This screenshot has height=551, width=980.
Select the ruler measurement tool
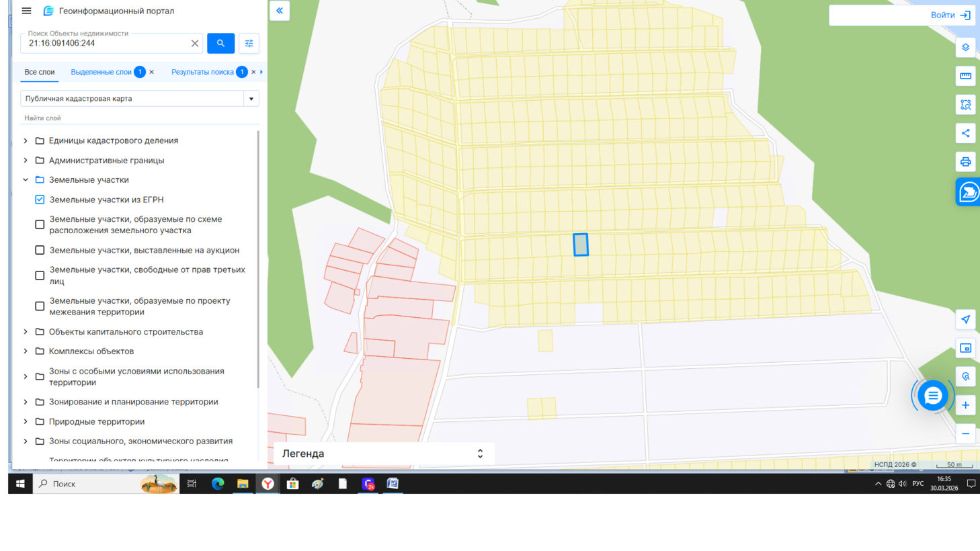click(x=965, y=76)
